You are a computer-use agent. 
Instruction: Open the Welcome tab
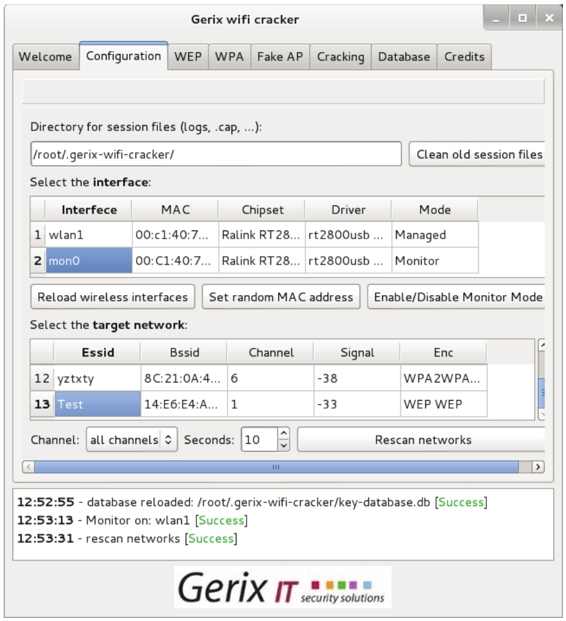pyautogui.click(x=46, y=57)
